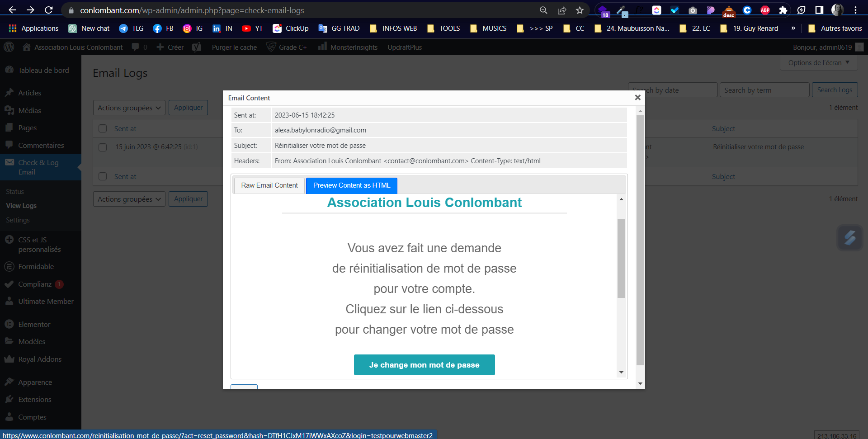868x439 pixels.
Task: Open Complianz in the sidebar
Action: tap(41, 284)
